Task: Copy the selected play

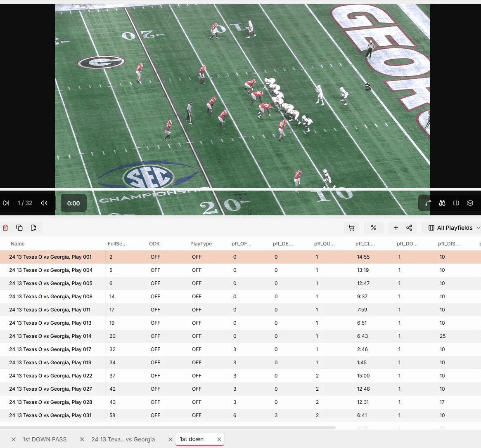Action: pyautogui.click(x=19, y=228)
